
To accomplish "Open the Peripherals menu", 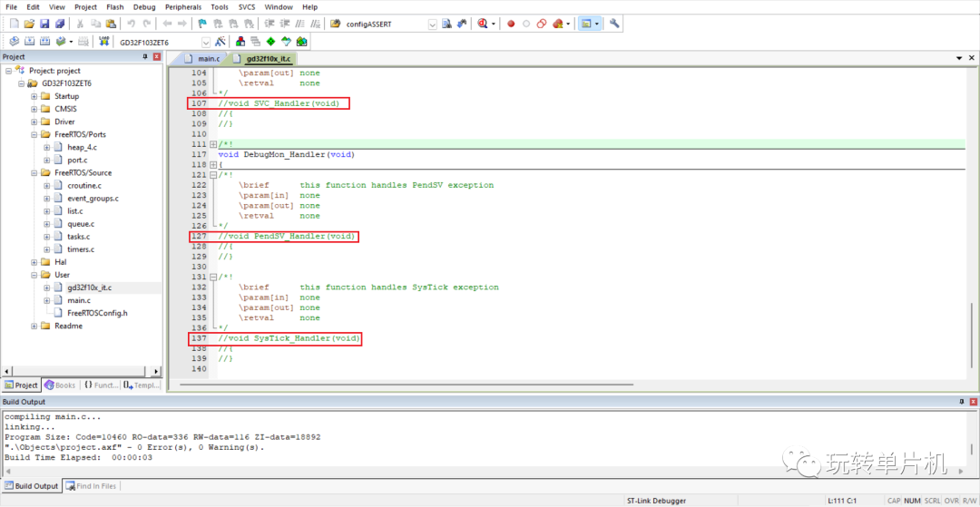I will (183, 7).
